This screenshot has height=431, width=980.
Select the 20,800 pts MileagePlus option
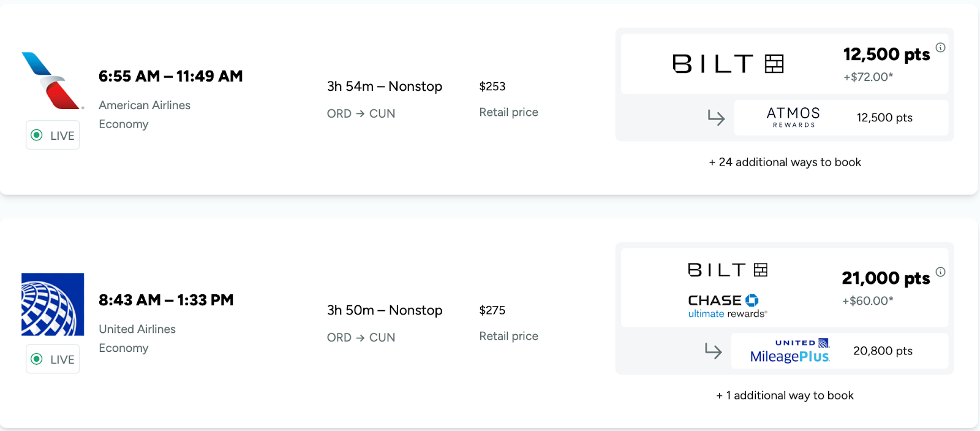pyautogui.click(x=883, y=351)
